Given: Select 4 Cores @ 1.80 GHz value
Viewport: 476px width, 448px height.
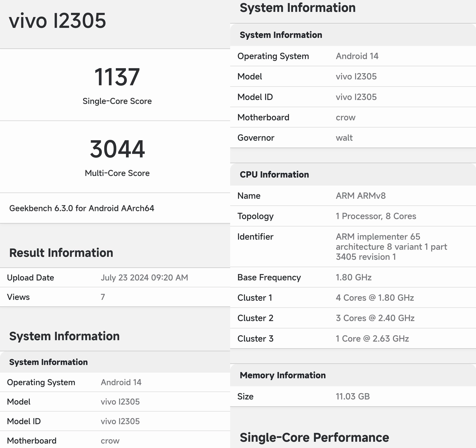Looking at the screenshot, I should coord(375,298).
